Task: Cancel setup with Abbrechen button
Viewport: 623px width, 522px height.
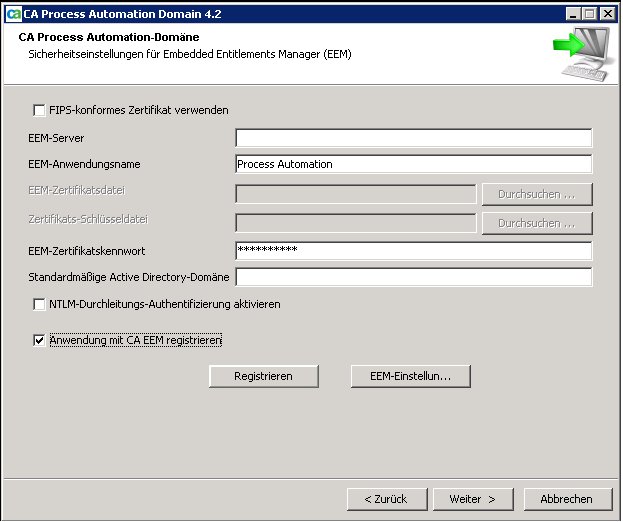Action: [568, 499]
